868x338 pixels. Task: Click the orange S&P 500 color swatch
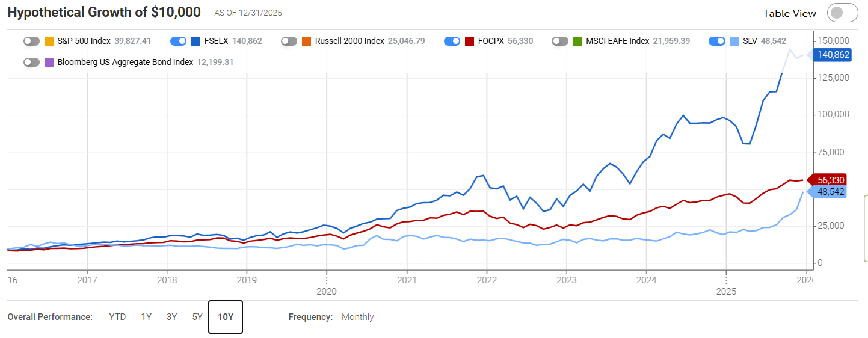coord(49,41)
